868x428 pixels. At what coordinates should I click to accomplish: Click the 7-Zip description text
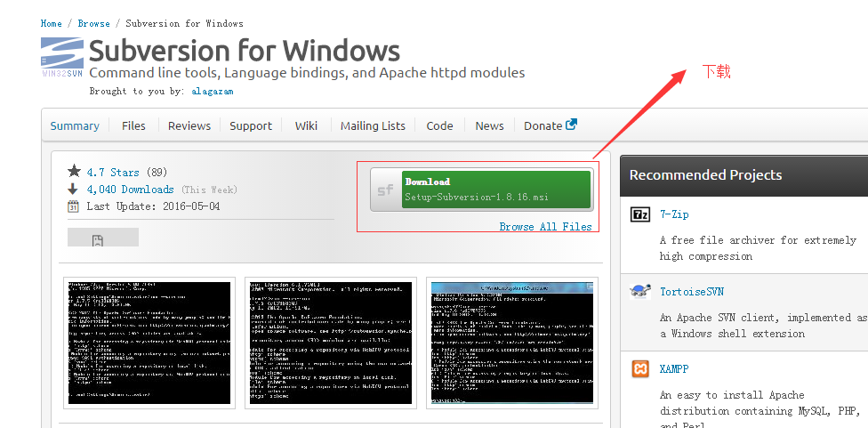pos(758,248)
